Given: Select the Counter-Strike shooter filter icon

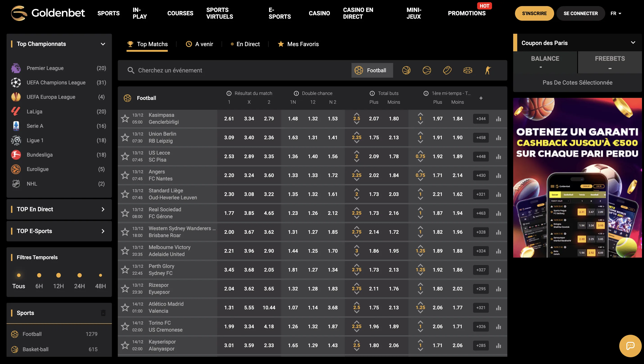Looking at the screenshot, I should 488,70.
